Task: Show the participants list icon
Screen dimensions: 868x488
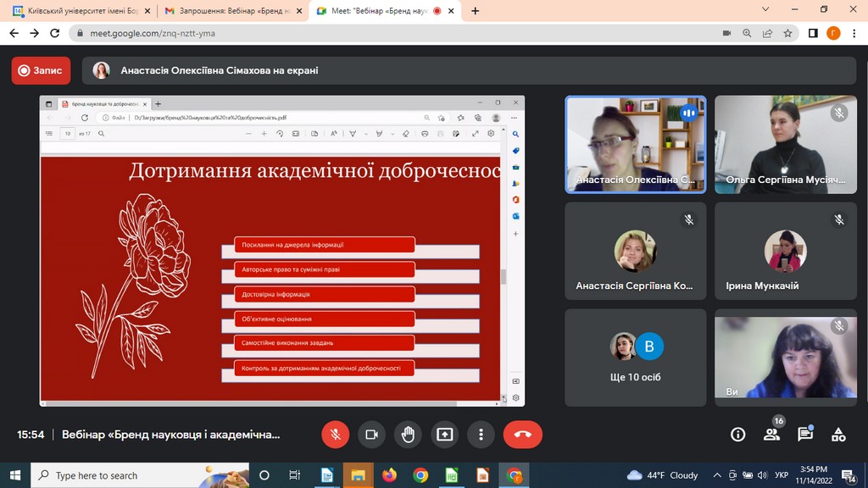Action: click(x=771, y=435)
